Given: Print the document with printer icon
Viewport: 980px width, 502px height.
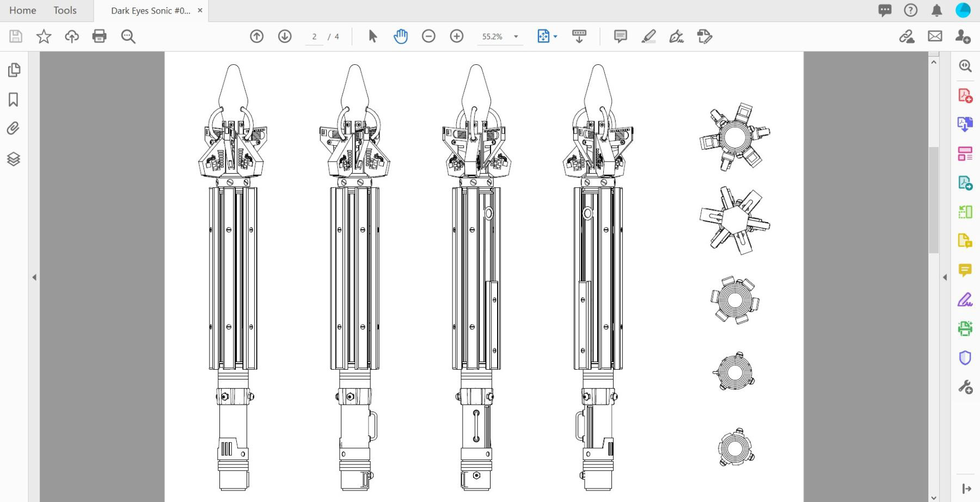Looking at the screenshot, I should click(100, 36).
